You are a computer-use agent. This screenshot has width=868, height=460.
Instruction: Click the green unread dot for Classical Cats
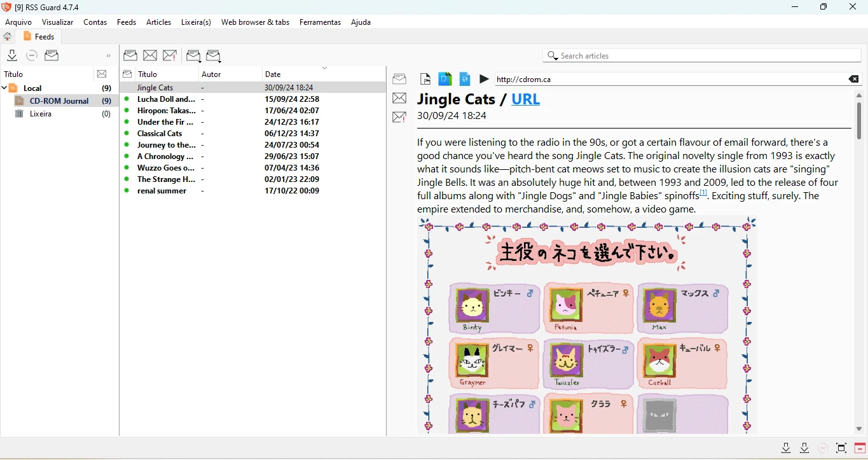pyautogui.click(x=127, y=134)
